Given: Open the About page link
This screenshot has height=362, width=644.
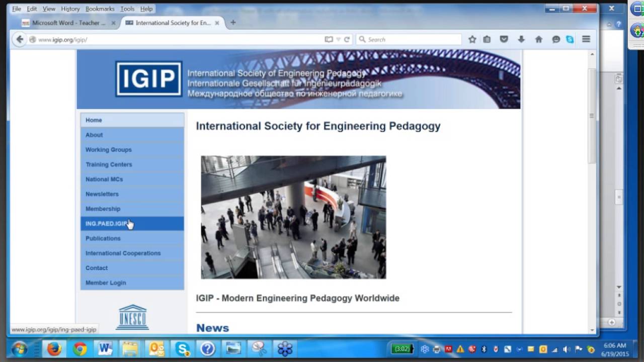Looking at the screenshot, I should coord(132,135).
